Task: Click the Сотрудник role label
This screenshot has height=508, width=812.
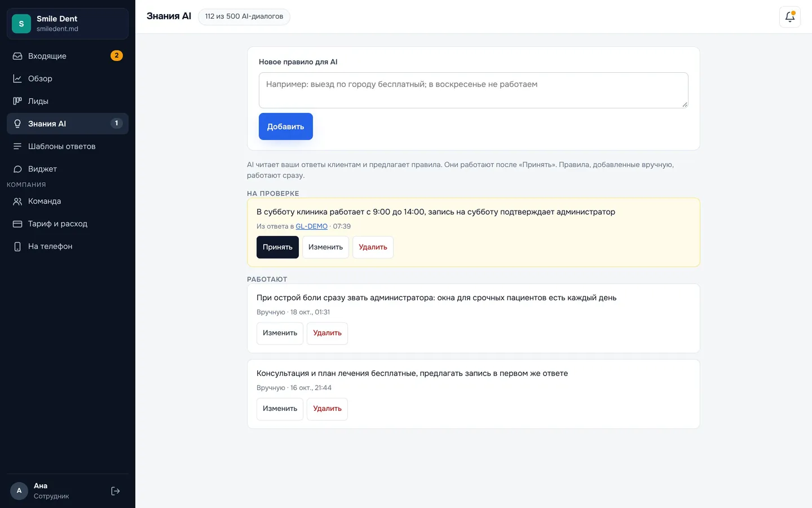Action: tap(51, 496)
